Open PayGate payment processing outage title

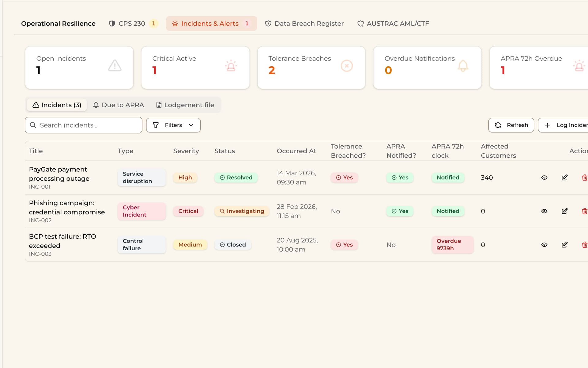coord(59,174)
